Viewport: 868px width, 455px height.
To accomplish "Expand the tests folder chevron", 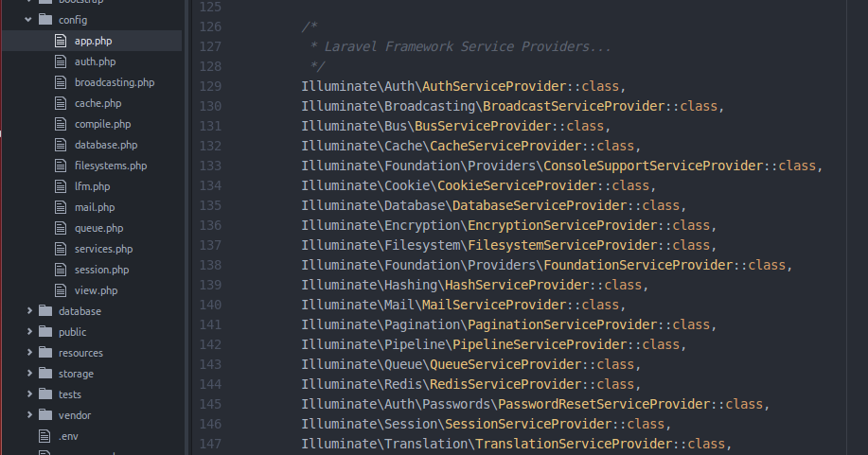I will click(x=29, y=394).
